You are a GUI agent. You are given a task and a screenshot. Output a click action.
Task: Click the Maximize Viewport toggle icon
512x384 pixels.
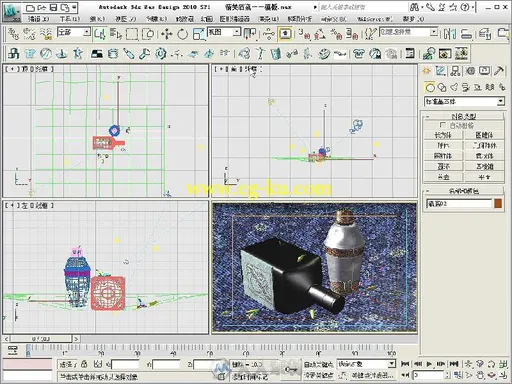[x=503, y=375]
